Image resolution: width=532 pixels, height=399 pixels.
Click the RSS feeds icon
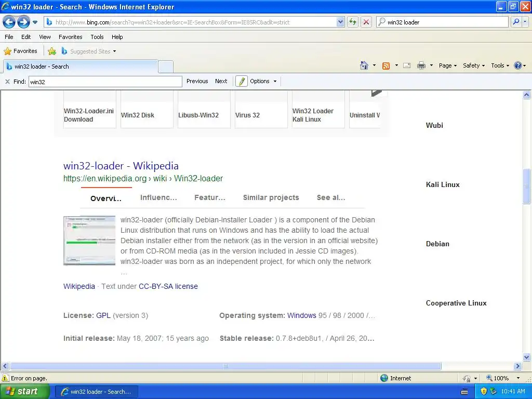pos(386,66)
